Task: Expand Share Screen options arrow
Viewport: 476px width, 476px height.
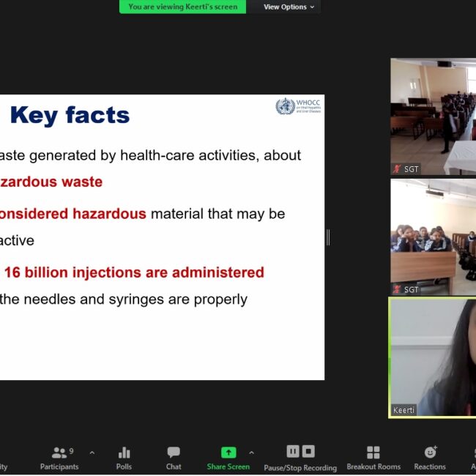Action: 251,453
